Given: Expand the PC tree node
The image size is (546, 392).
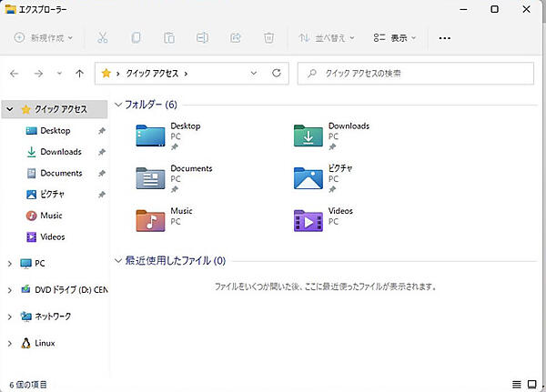Looking at the screenshot, I should click(10, 264).
